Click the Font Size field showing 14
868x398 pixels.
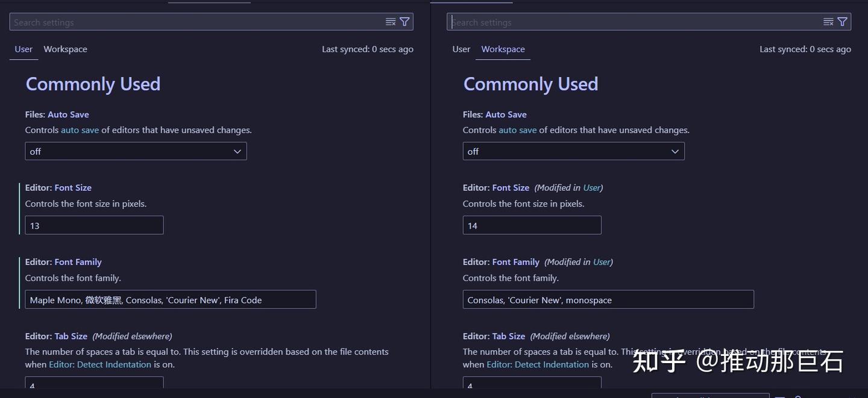point(532,225)
